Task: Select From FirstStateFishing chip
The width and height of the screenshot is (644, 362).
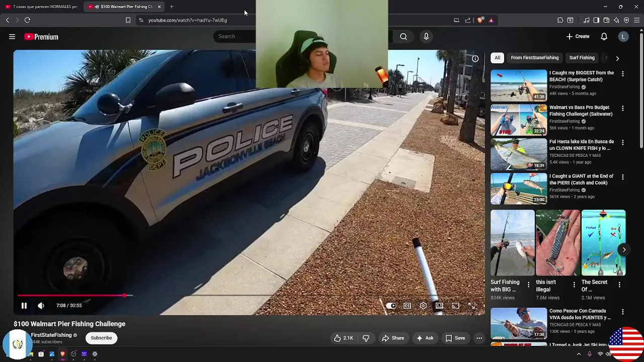Action: (534, 58)
